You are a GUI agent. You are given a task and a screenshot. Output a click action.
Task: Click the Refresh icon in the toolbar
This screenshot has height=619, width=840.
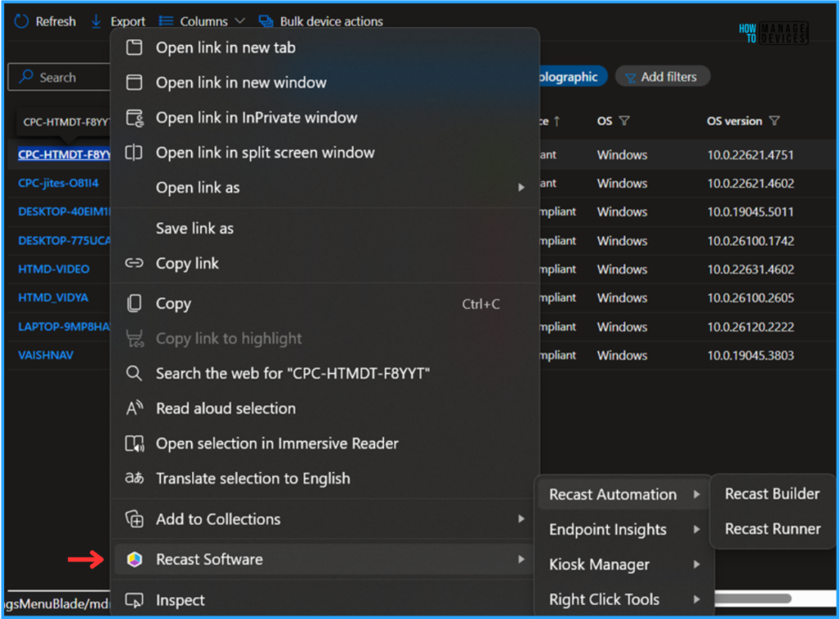coord(21,21)
